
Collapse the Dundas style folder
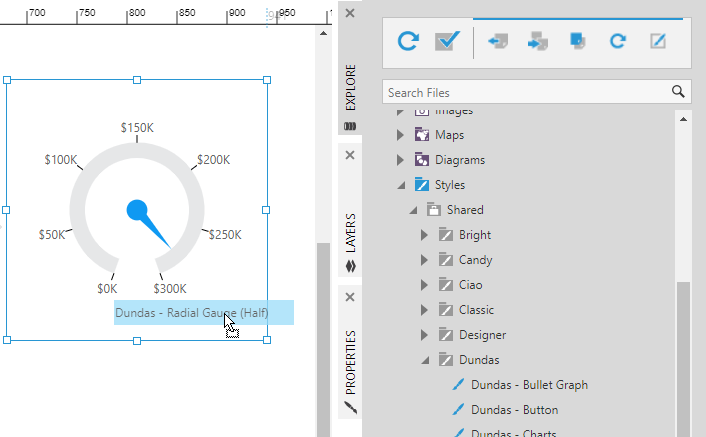point(425,360)
